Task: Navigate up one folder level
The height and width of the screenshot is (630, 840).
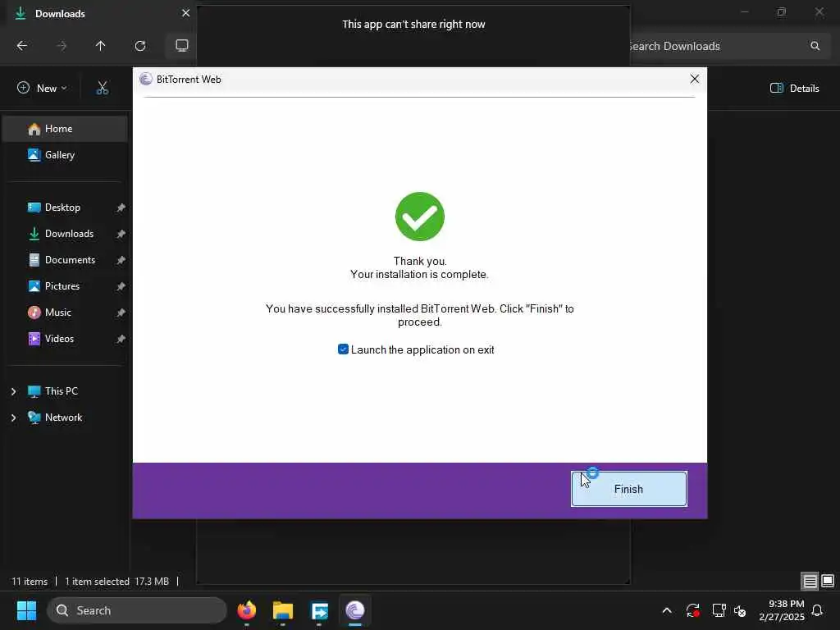Action: (x=101, y=46)
